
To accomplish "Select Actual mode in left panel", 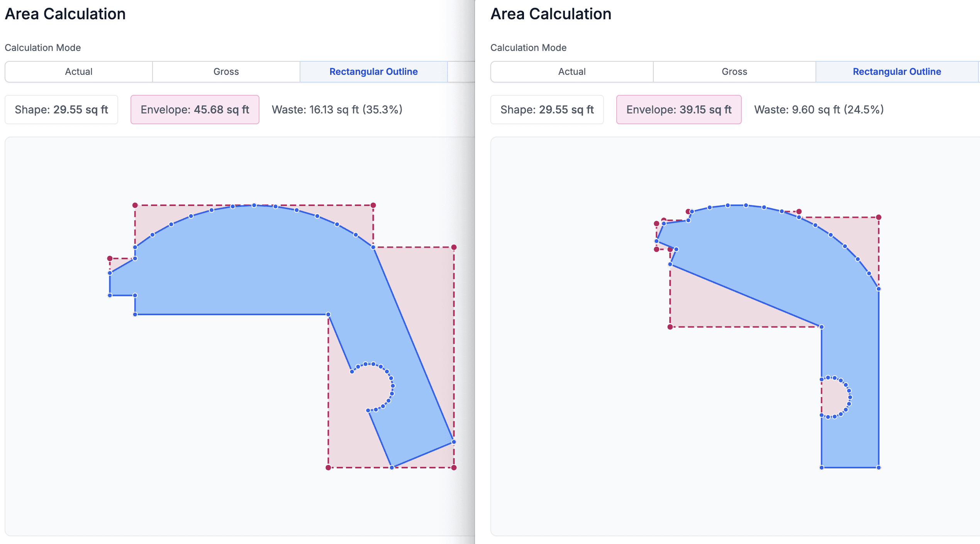I will (78, 72).
